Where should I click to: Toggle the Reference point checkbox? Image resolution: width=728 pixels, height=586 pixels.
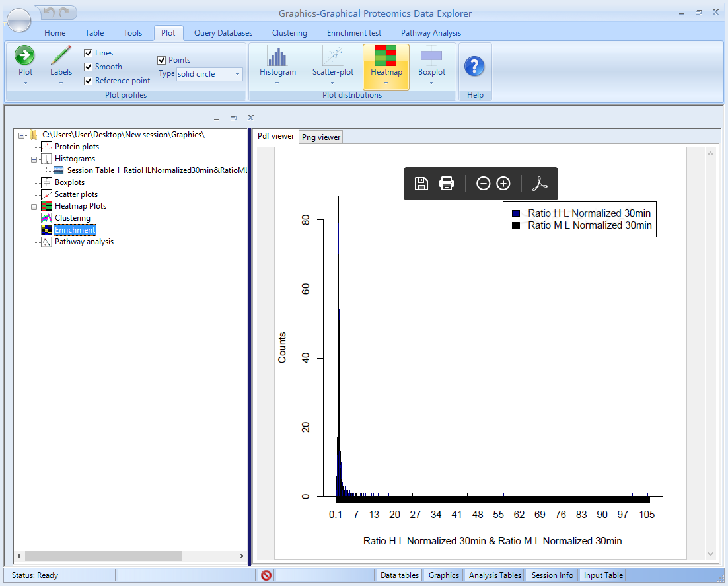pyautogui.click(x=89, y=81)
